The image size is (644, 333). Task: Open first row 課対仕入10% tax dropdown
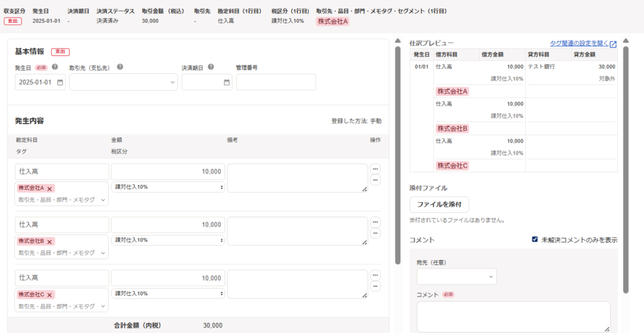[168, 187]
